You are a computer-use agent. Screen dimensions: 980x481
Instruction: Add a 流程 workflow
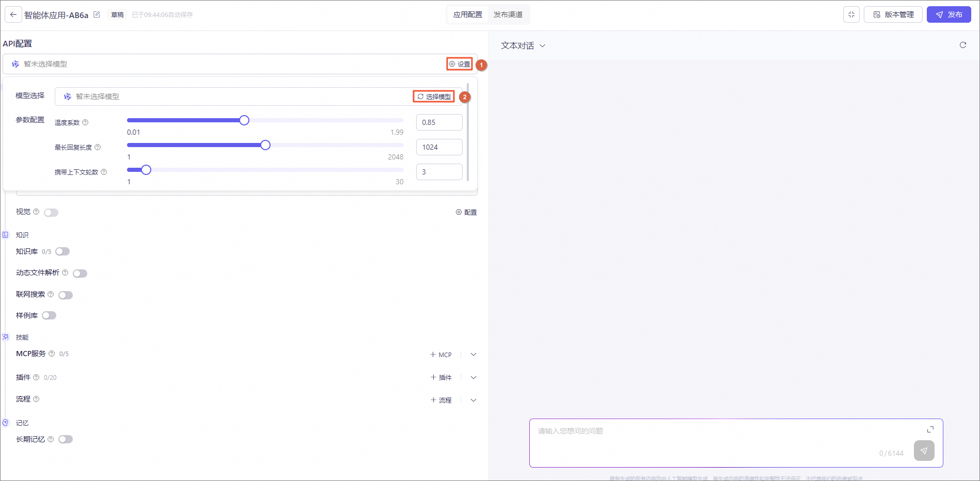[x=441, y=400]
